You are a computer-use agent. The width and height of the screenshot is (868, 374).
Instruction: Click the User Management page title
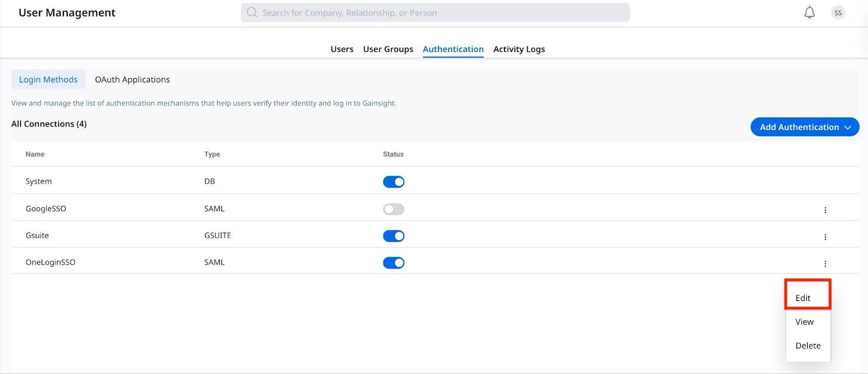[x=67, y=12]
